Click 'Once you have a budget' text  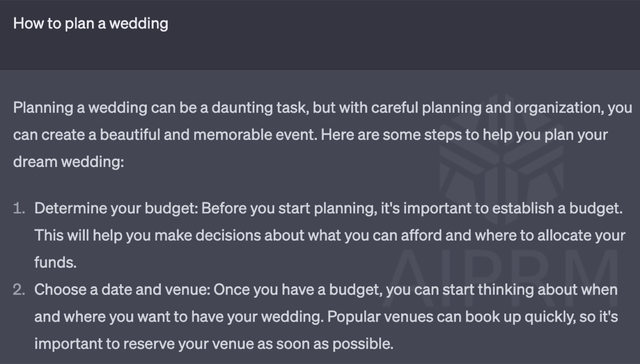click(298, 290)
